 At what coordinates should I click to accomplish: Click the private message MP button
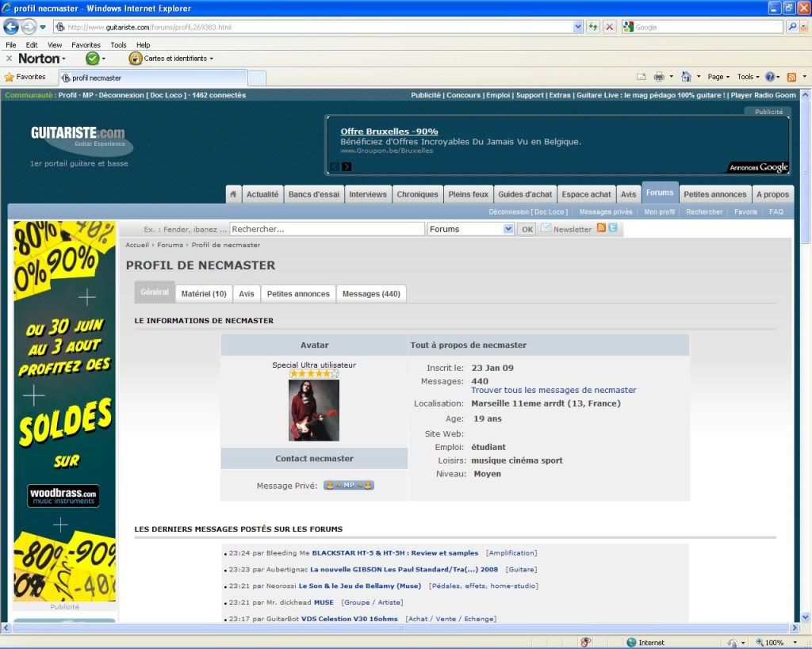point(349,485)
